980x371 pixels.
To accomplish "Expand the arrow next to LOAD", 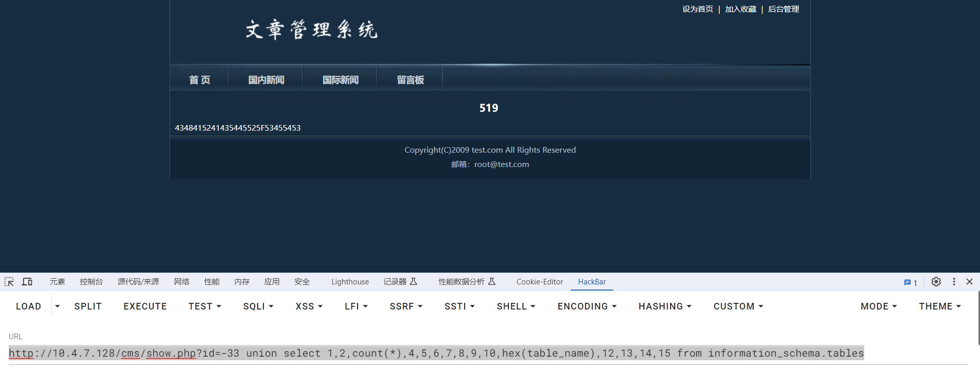I will click(x=57, y=306).
